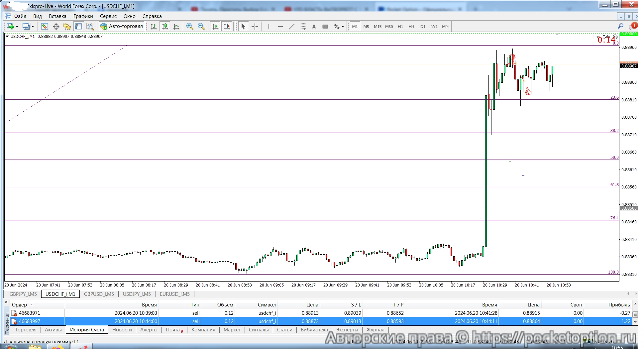Image resolution: width=644 pixels, height=349 pixels.
Task: Switch to the EURUSD_i,M5 chart tab
Action: (x=174, y=294)
